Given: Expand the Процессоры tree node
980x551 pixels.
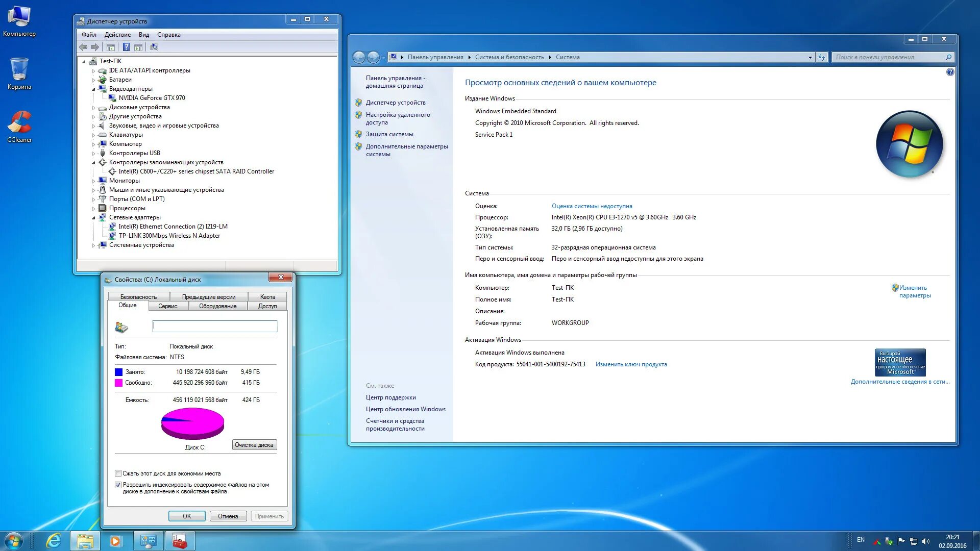Looking at the screenshot, I should (93, 209).
